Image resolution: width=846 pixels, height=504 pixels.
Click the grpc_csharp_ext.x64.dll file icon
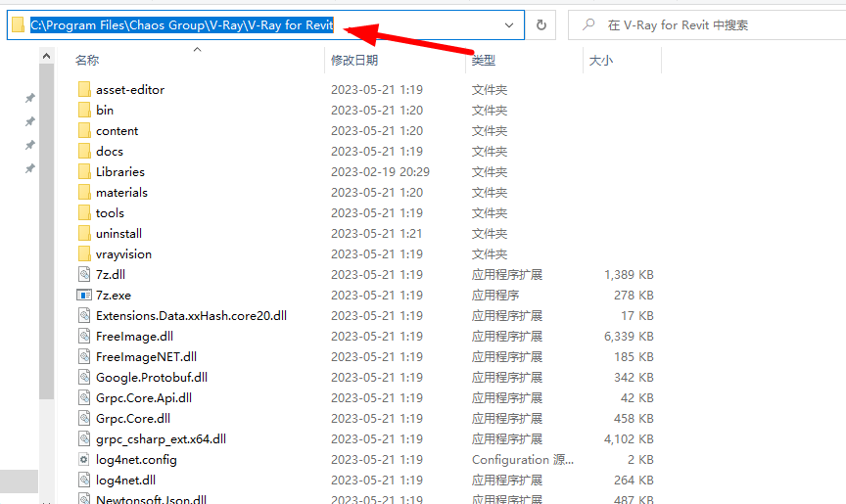click(x=84, y=438)
